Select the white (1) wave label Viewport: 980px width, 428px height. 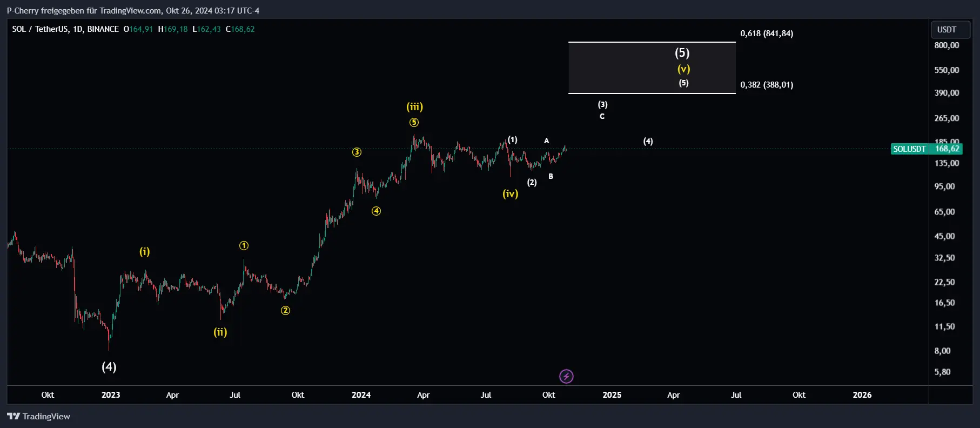(x=513, y=140)
